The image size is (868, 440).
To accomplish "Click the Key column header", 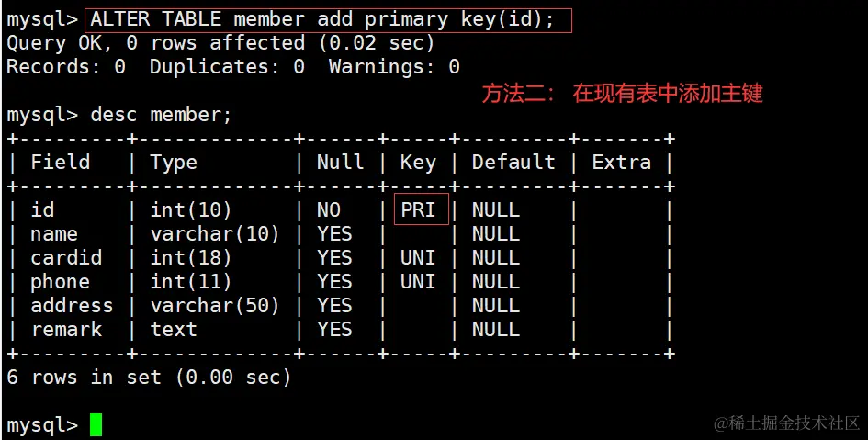I will (418, 163).
